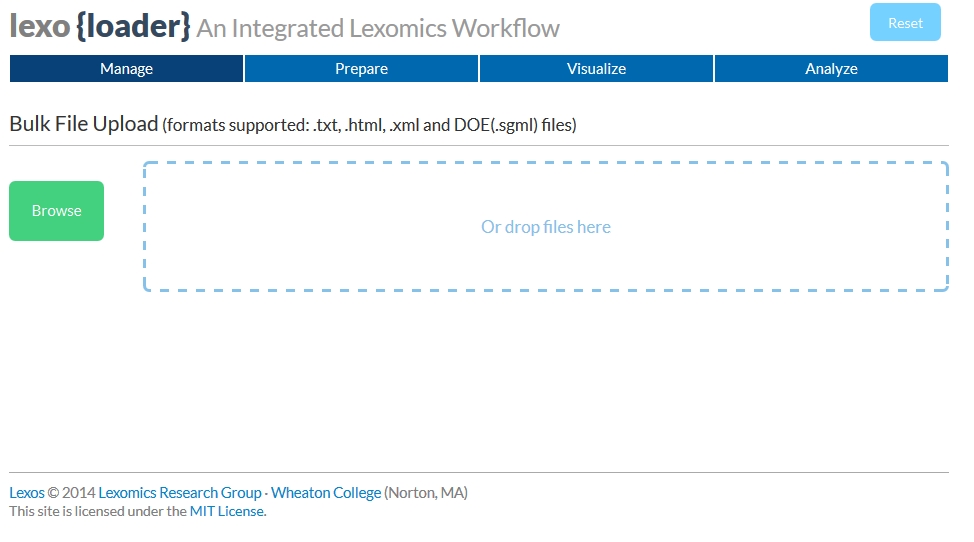This screenshot has height=542, width=974.
Task: Follow the Lexomics Research Group link
Action: pyautogui.click(x=180, y=493)
